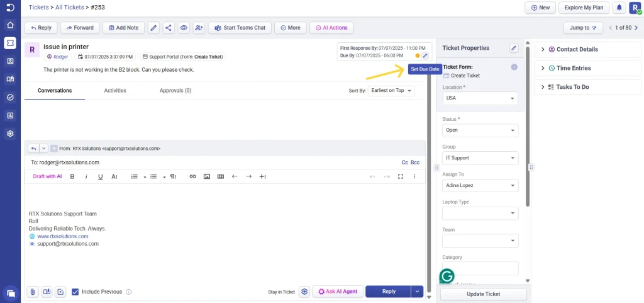Click the Update Ticket button
The width and height of the screenshot is (644, 303).
pyautogui.click(x=484, y=294)
